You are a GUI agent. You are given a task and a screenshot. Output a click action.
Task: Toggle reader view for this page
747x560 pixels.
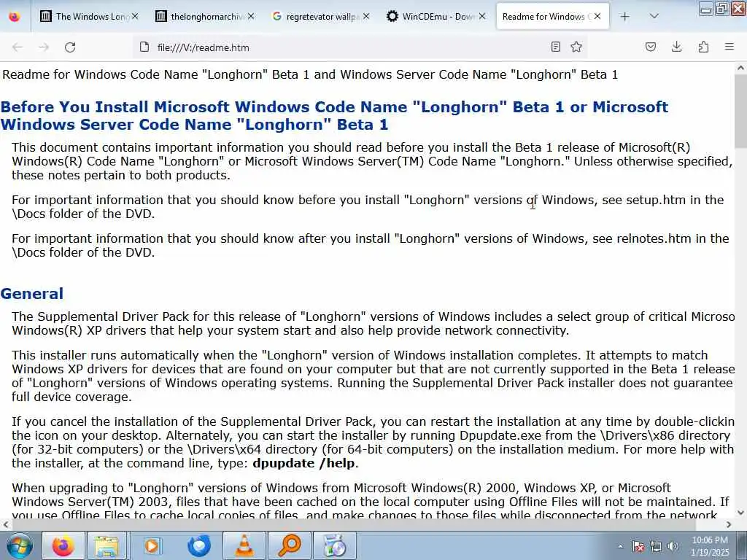[555, 47]
